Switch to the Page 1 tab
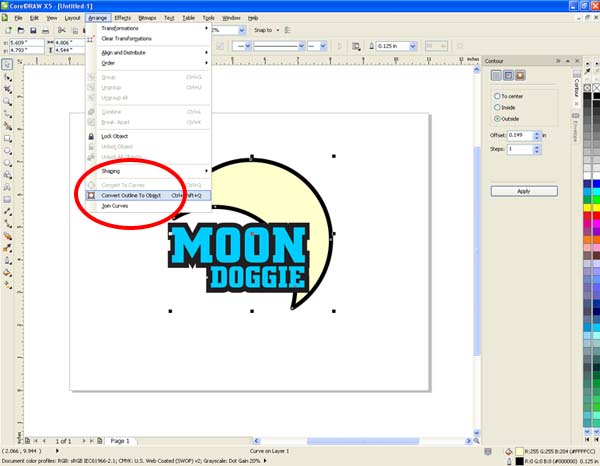The height and width of the screenshot is (466, 600). pyautogui.click(x=120, y=441)
